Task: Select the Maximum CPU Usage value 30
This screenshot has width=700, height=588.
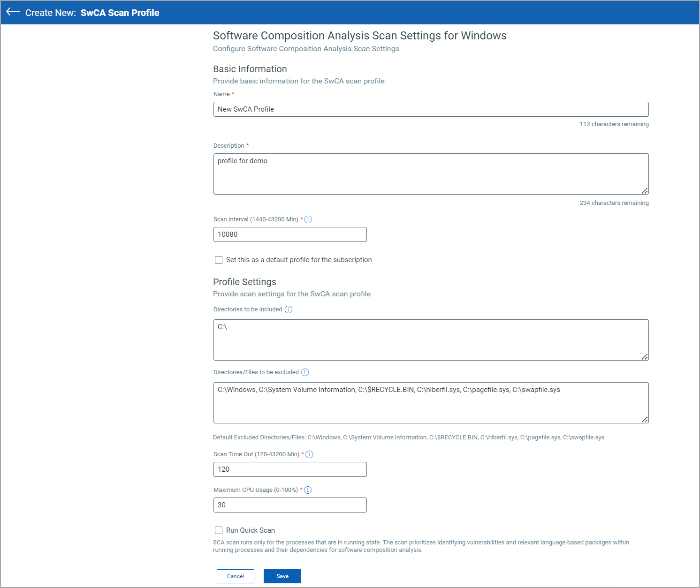Action: coord(289,505)
